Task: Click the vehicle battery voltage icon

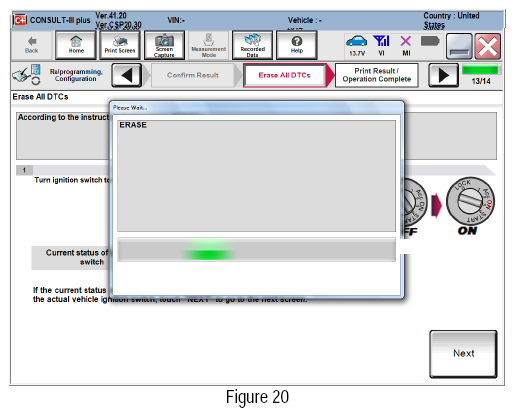Action: click(x=357, y=45)
